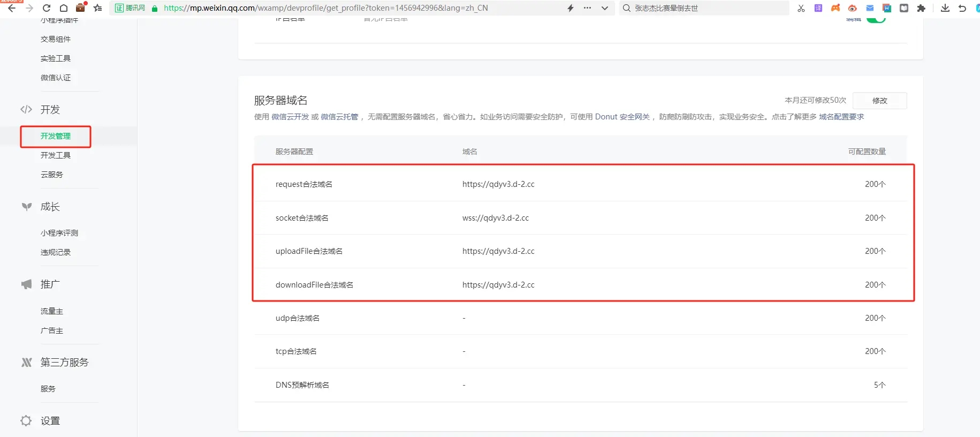
Task: Open the mail envelope extension icon
Action: click(x=870, y=8)
